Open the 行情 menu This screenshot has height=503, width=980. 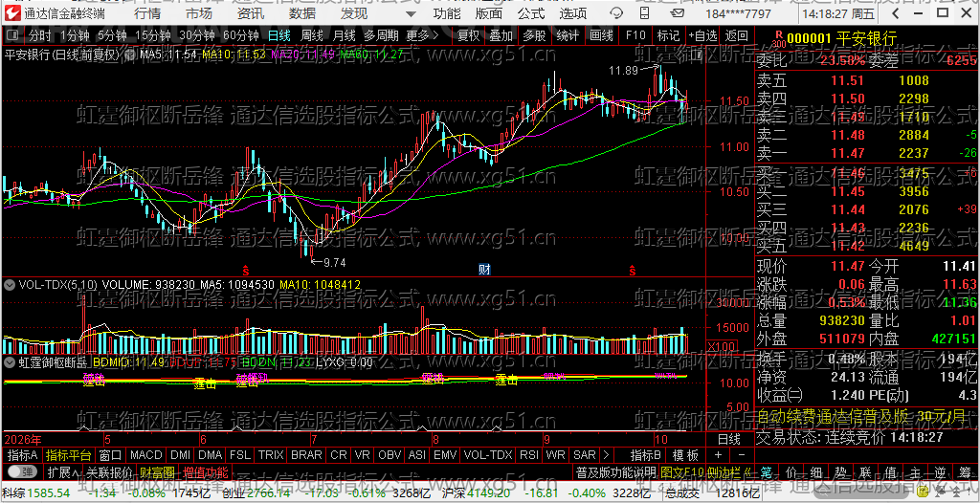pos(147,13)
